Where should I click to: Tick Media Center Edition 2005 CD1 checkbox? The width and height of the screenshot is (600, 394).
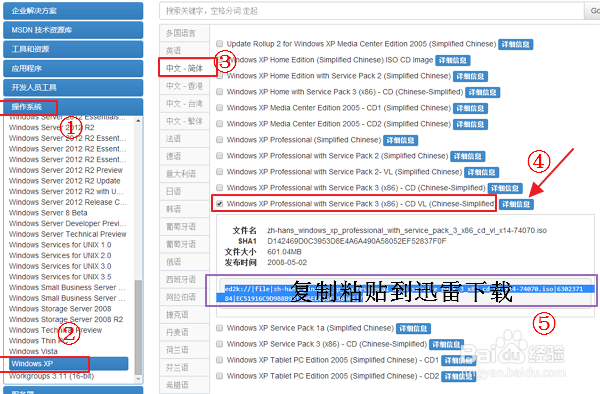220,108
